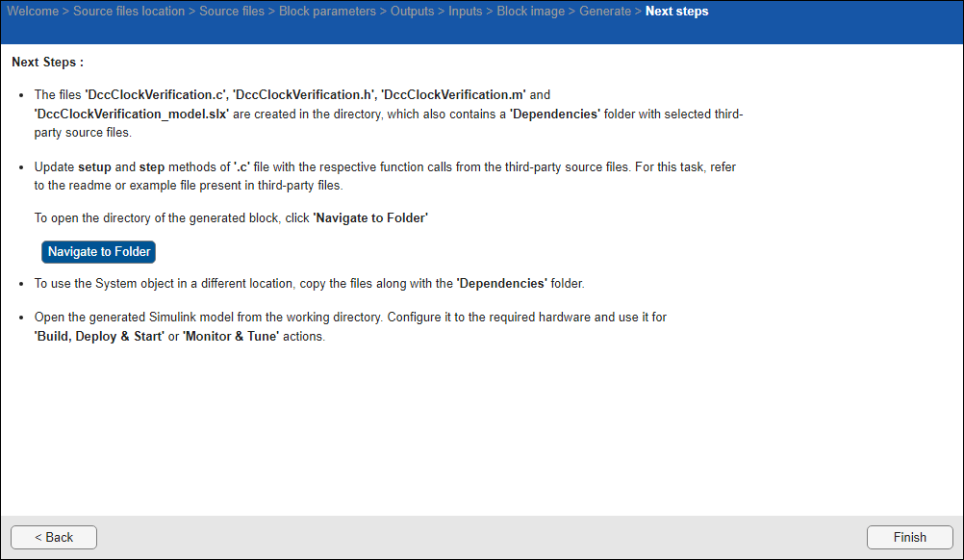Select Welcome in the breadcrumb trail
Viewport: 964px width, 560px height.
pyautogui.click(x=33, y=11)
